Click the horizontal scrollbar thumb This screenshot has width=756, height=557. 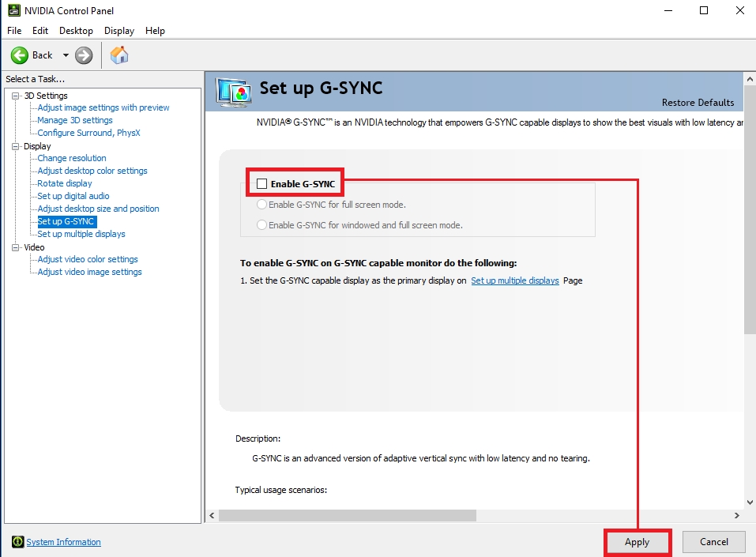pyautogui.click(x=348, y=515)
